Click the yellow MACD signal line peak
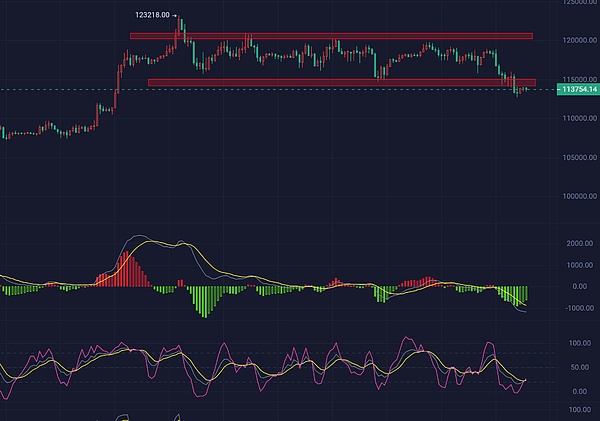This screenshot has width=600, height=421. point(180,244)
